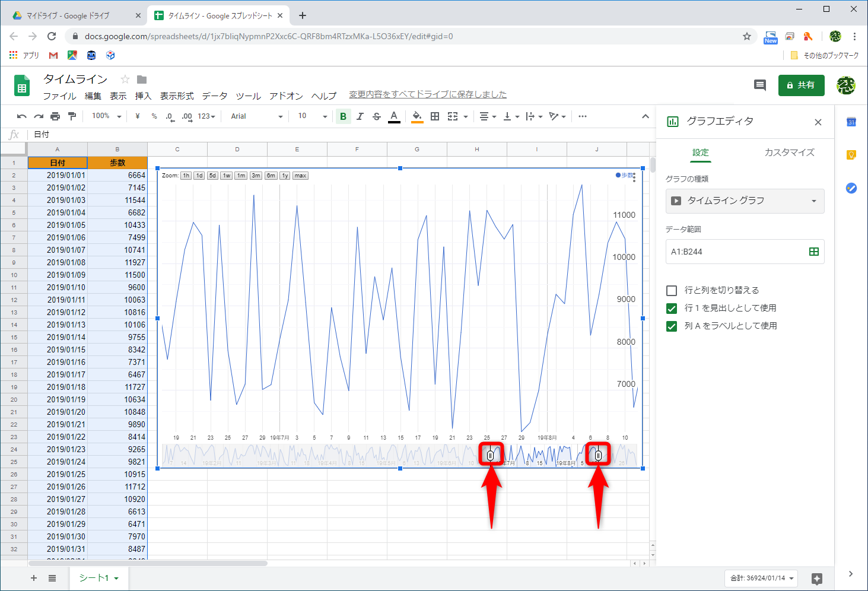Decrease decimal places button
The width and height of the screenshot is (868, 591).
click(x=170, y=116)
